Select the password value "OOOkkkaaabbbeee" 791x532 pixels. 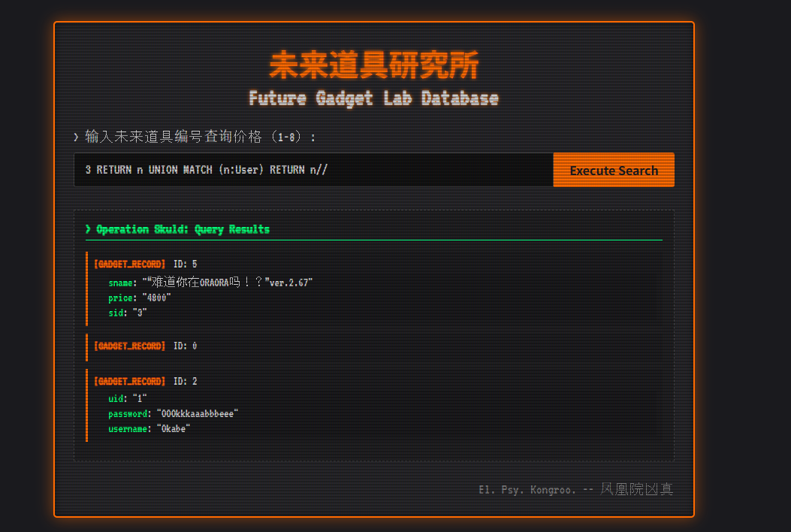click(x=198, y=414)
